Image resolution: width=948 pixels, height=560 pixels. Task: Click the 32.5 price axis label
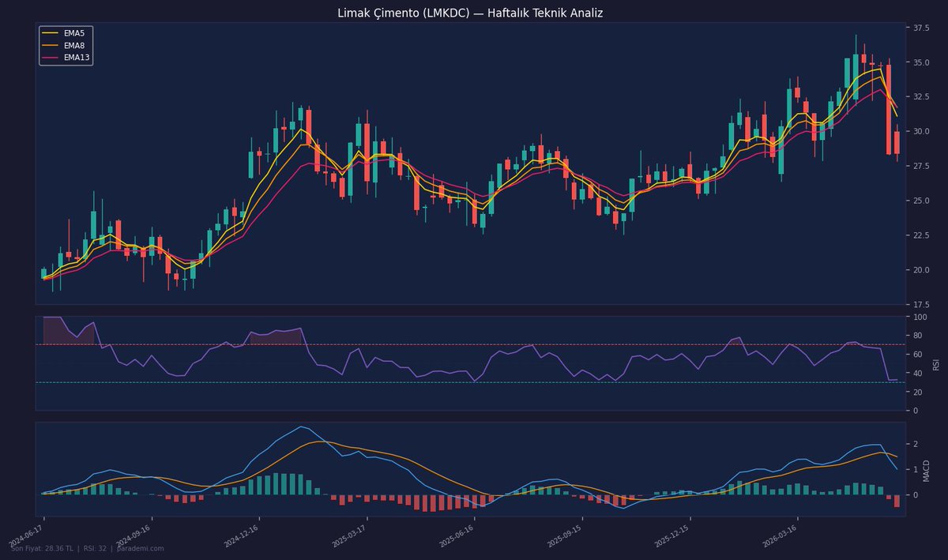pyautogui.click(x=920, y=97)
